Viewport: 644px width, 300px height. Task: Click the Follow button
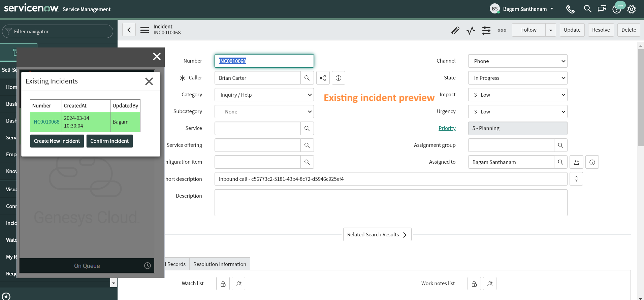pos(529,30)
